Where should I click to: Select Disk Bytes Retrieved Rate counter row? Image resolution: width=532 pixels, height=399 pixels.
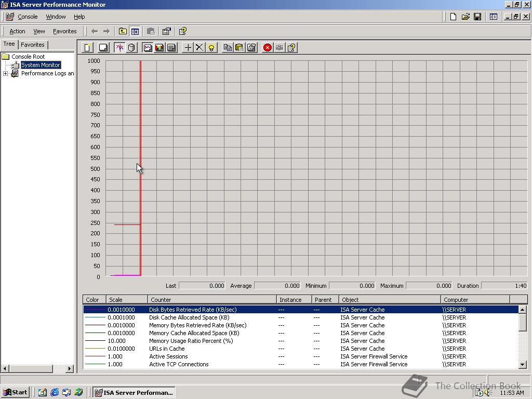pyautogui.click(x=301, y=310)
